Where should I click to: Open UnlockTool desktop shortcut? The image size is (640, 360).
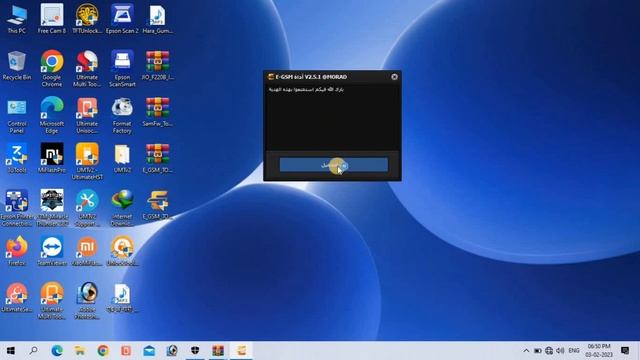pos(122,251)
